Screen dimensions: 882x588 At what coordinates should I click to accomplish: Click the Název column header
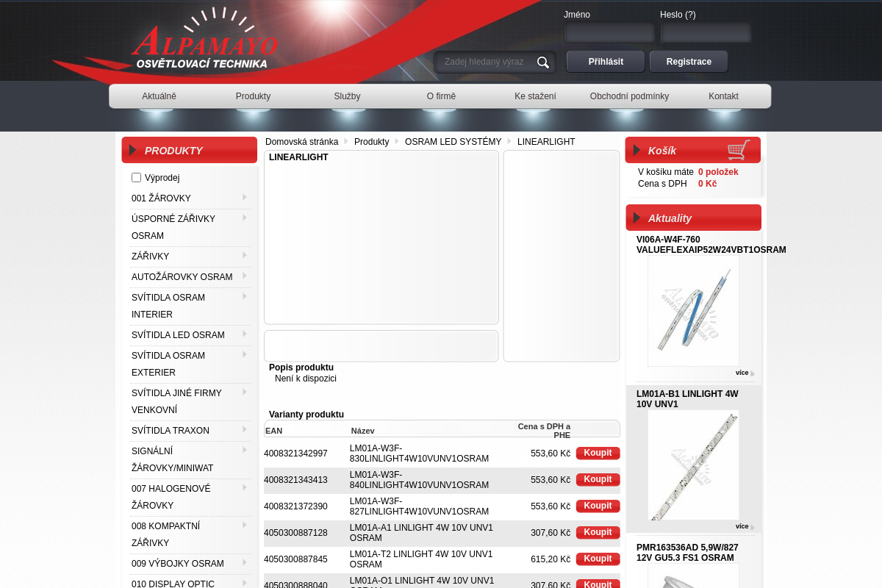[363, 431]
